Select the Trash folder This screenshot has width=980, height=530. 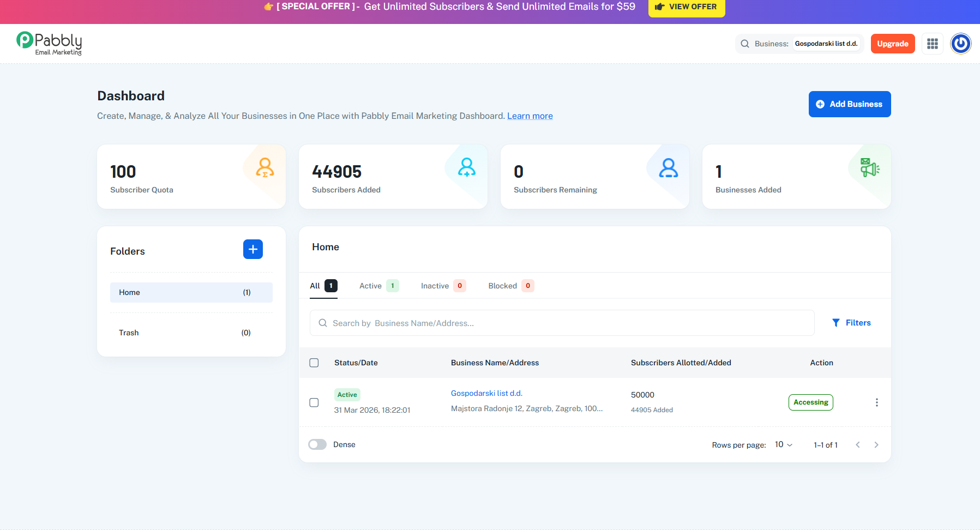(x=191, y=333)
